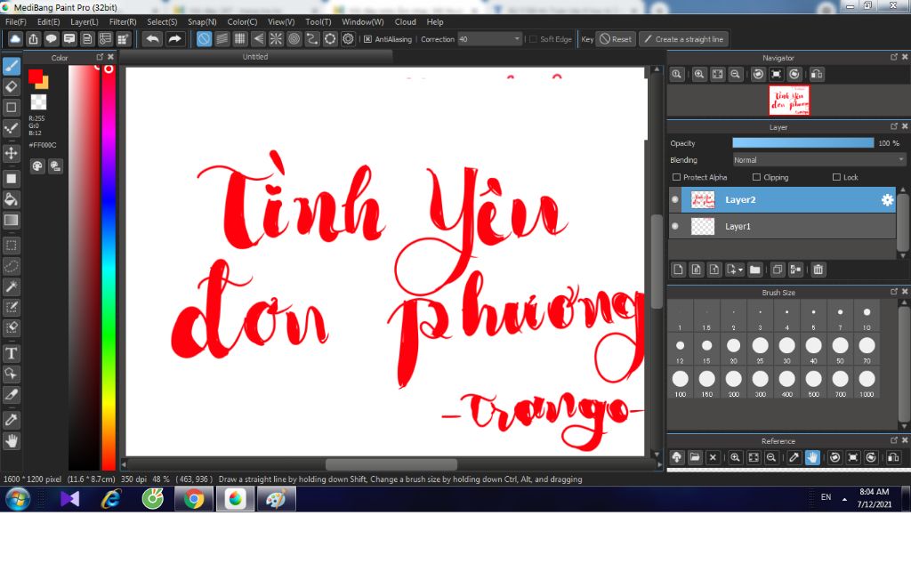Enable the radial snap guide
Viewport: 911px width, 588px height.
coord(276,39)
